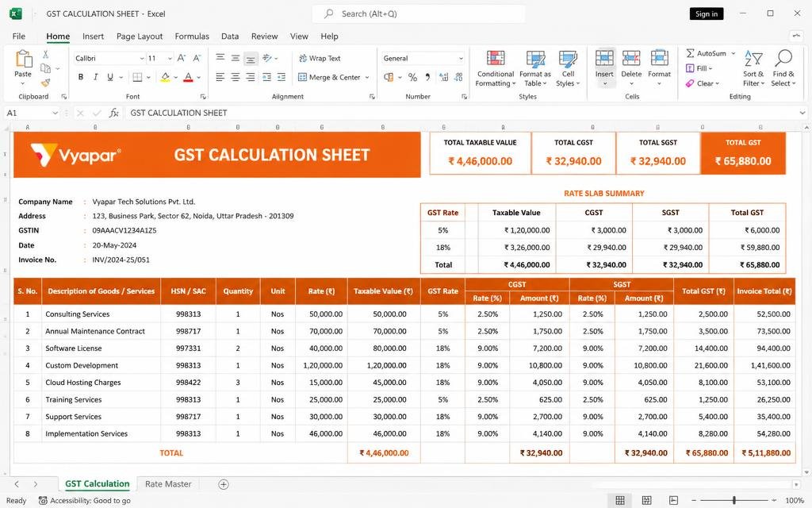Viewport: 812px width, 508px height.
Task: Switch to Page Layout tab
Action: click(x=140, y=37)
